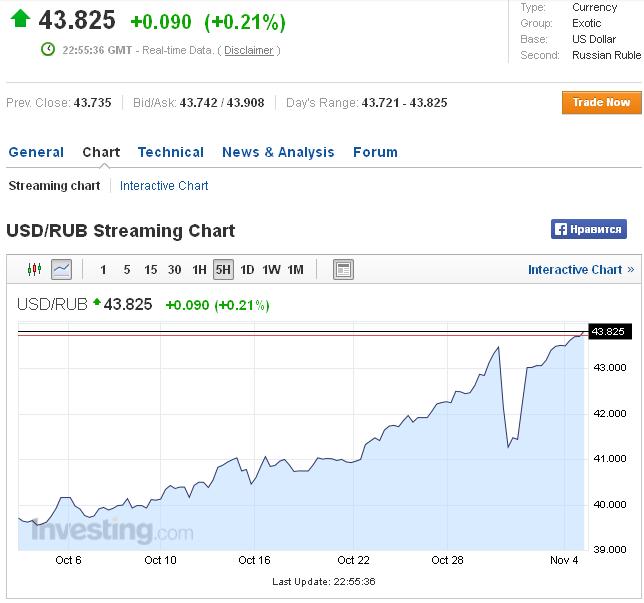Go to News & Analysis tab
Screen dimensions: 644x603
278,153
